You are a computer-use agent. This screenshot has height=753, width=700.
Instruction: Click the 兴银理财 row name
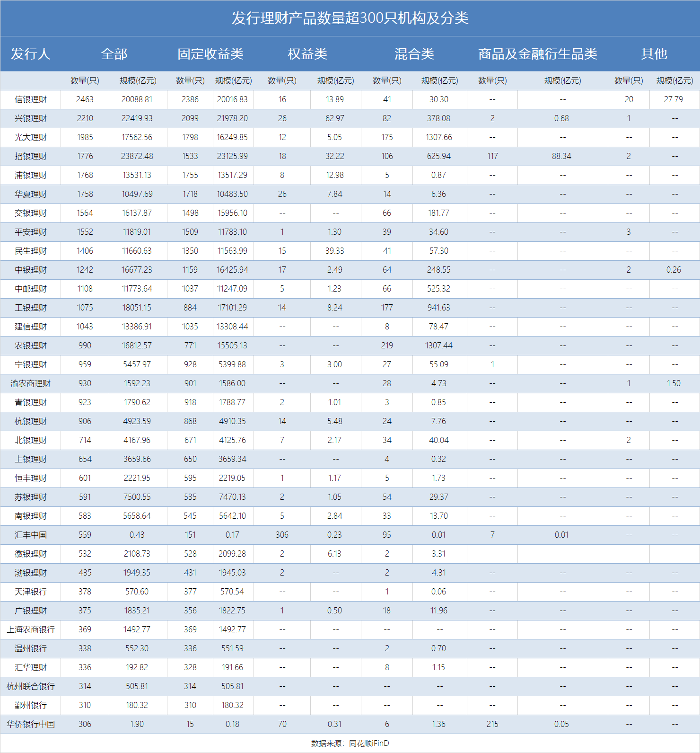tap(31, 118)
